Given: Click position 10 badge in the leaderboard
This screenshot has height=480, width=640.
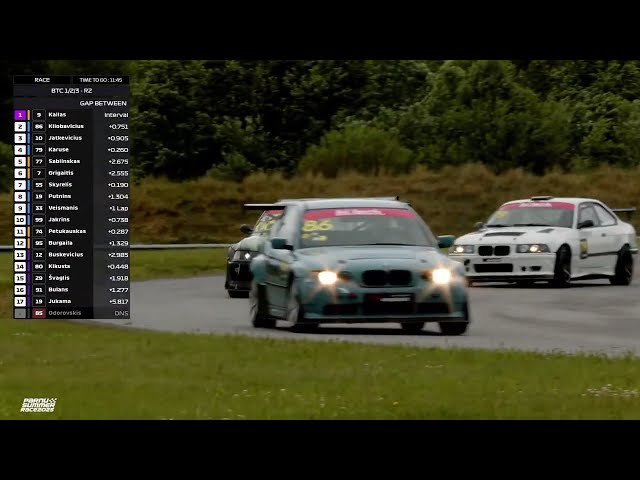Looking at the screenshot, I should pos(20,219).
